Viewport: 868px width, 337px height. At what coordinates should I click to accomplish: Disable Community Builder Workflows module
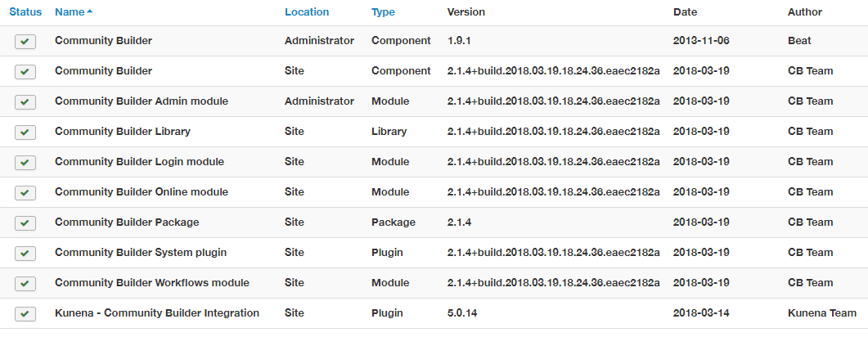coord(25,284)
